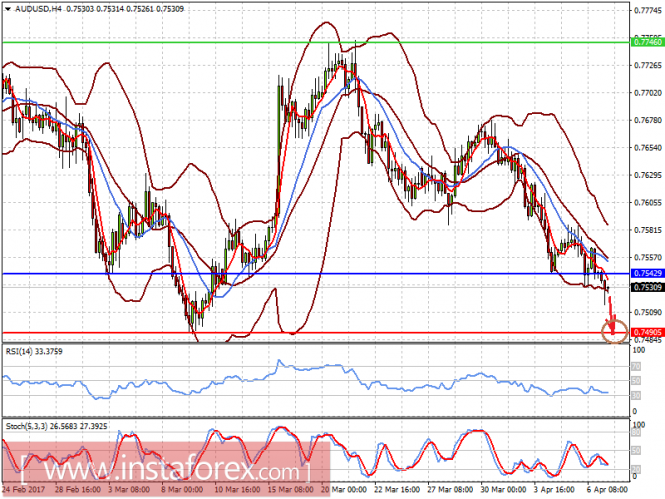This screenshot has width=665, height=499.
Task: Click the 0.77745 price scale value
Action: [x=648, y=10]
